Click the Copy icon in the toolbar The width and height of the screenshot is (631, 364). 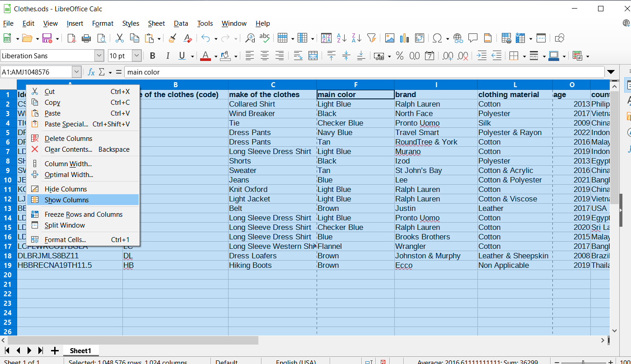point(135,38)
